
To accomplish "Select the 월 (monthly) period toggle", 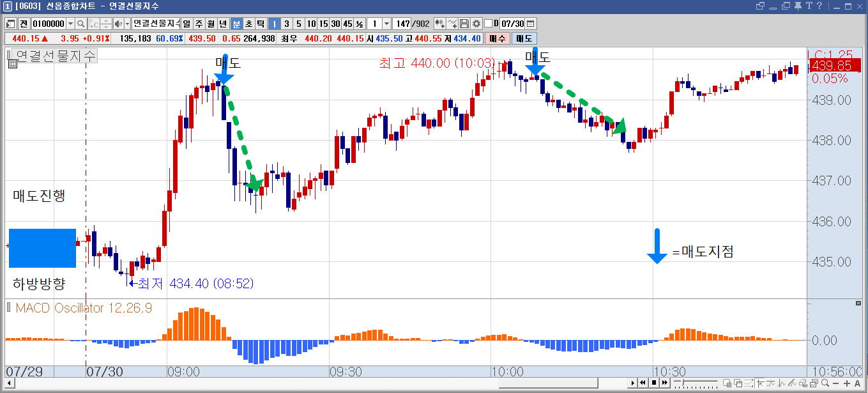I will pyautogui.click(x=211, y=24).
